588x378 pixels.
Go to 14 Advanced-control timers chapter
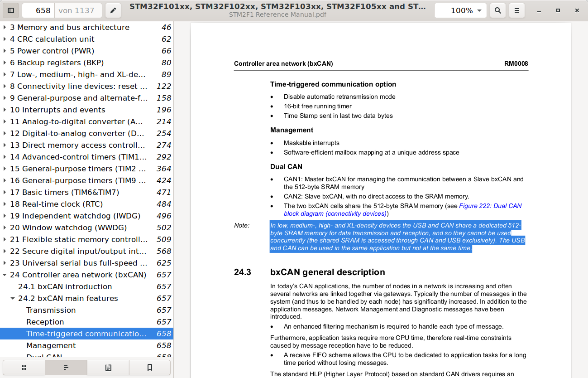(x=86, y=157)
